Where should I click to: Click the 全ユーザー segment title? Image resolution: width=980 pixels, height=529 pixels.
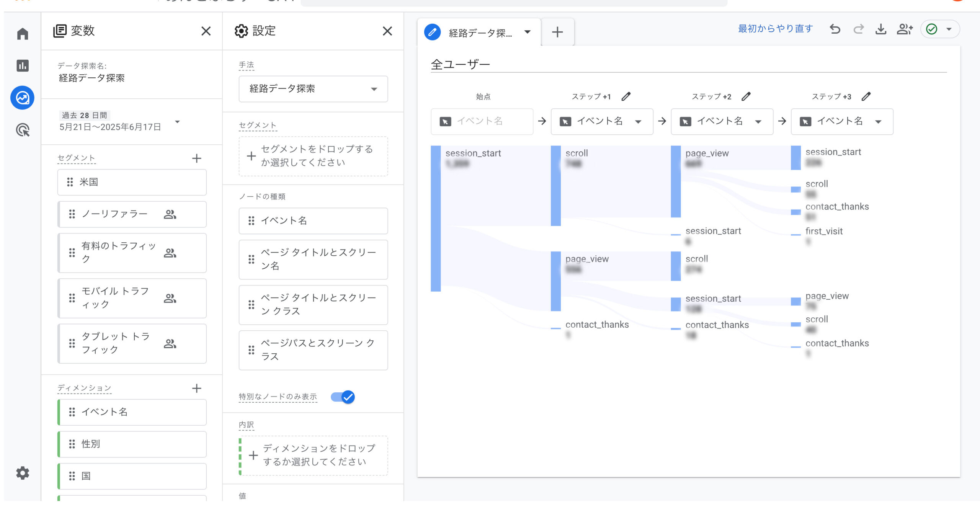pos(461,64)
